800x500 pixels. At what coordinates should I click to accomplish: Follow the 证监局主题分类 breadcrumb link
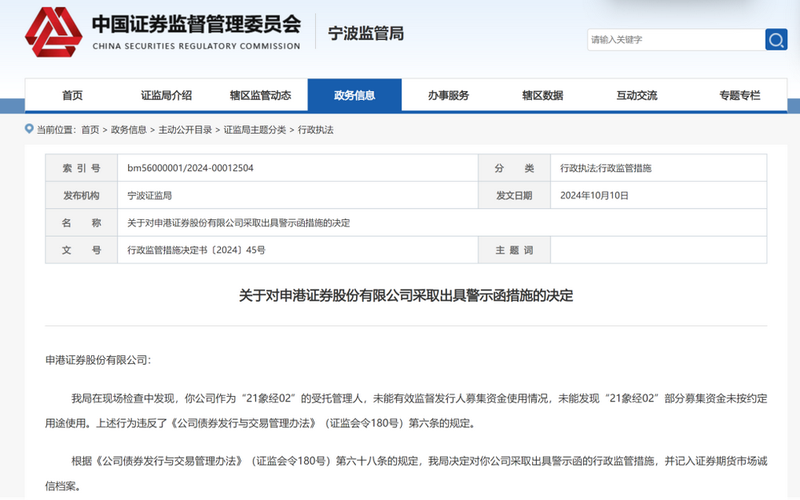click(255, 130)
